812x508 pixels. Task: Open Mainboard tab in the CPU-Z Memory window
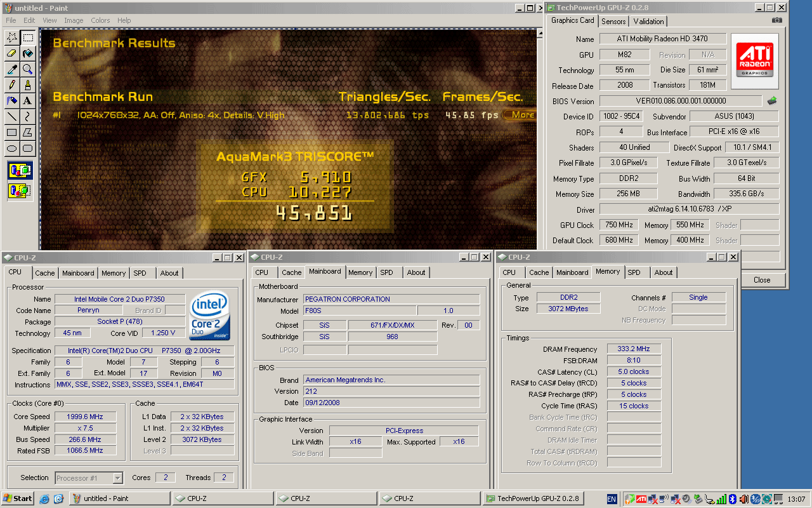[572, 272]
